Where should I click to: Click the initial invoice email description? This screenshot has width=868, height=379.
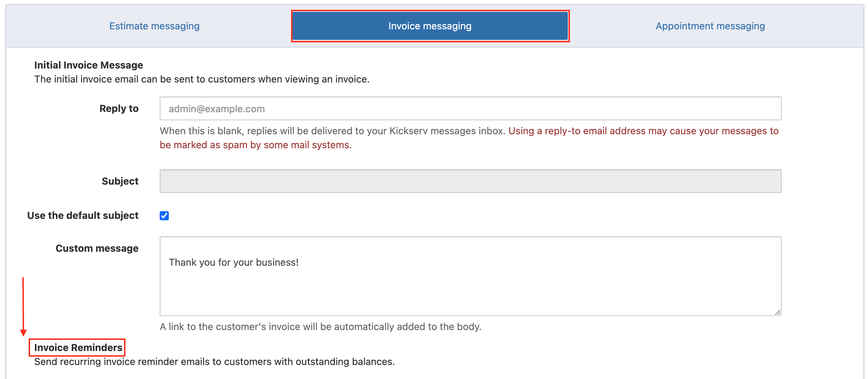tap(202, 79)
